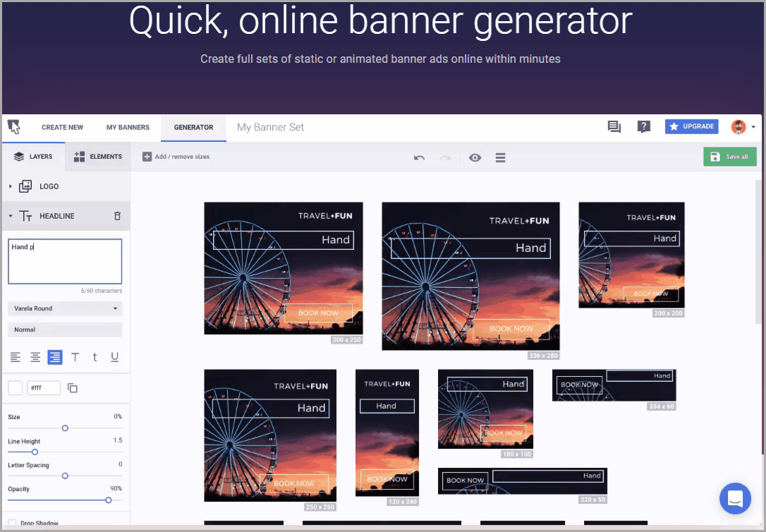Select the 234 x 60 banner preview

614,385
